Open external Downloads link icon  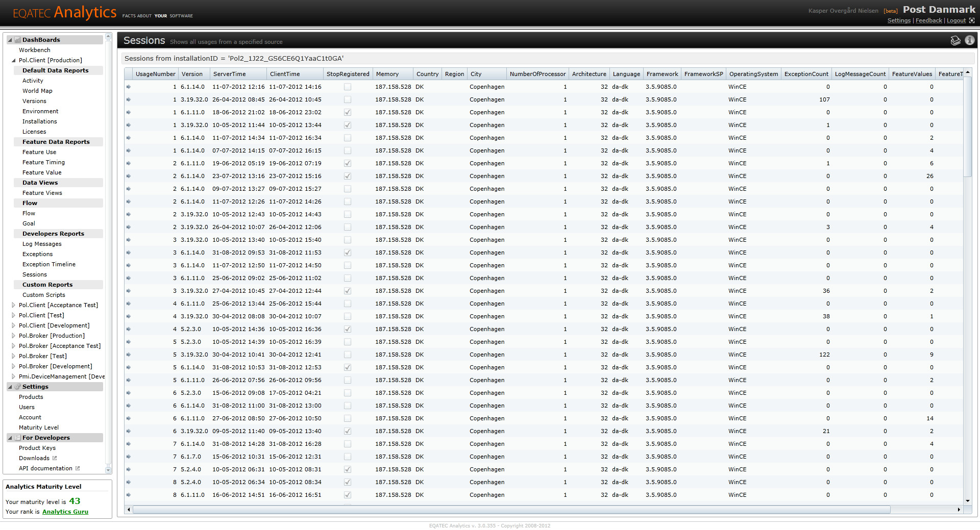point(55,458)
